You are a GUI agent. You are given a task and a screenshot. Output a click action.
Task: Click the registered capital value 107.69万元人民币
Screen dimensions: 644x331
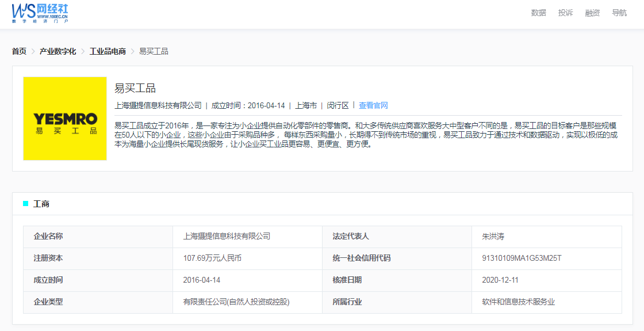(212, 258)
